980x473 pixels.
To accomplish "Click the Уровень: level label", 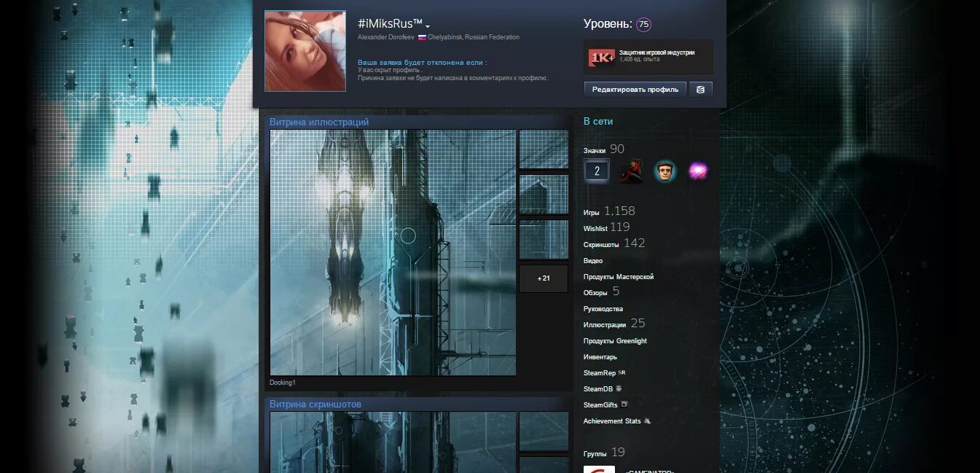I will [608, 24].
